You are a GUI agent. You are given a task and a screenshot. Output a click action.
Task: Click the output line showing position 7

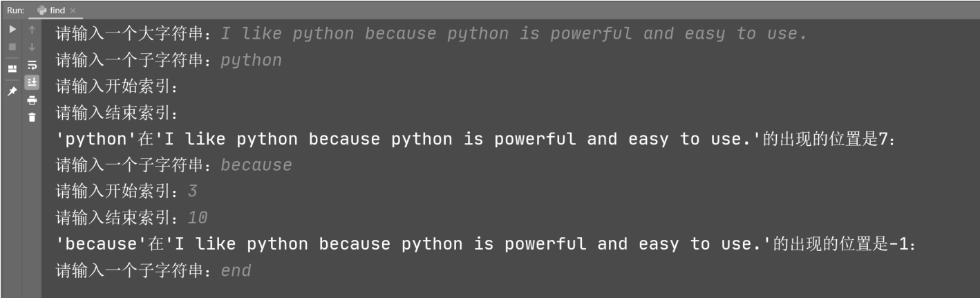coord(475,140)
